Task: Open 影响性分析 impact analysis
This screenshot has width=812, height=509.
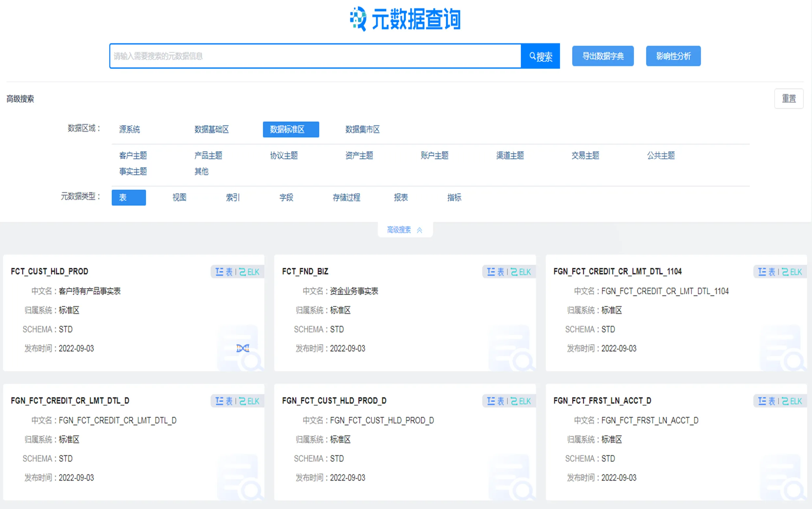Action: pos(673,56)
